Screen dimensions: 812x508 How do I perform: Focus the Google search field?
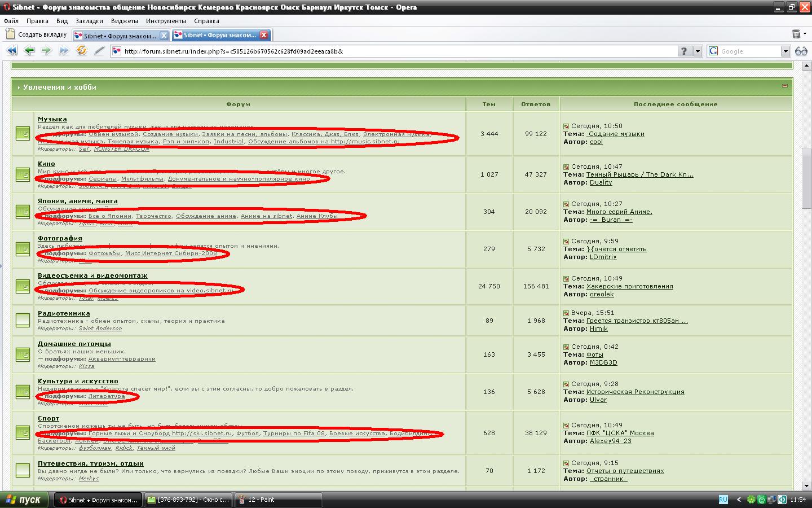pos(749,51)
